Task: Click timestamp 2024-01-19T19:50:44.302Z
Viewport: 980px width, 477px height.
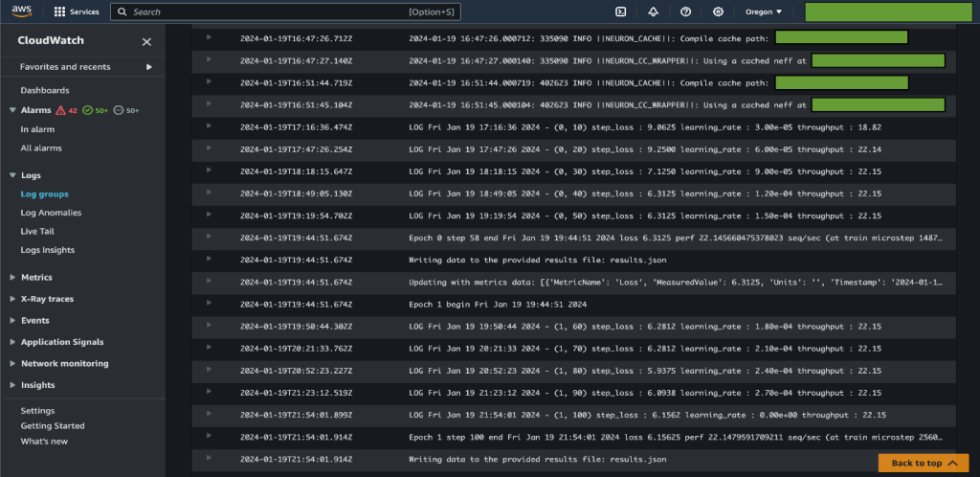Action: coord(297,327)
